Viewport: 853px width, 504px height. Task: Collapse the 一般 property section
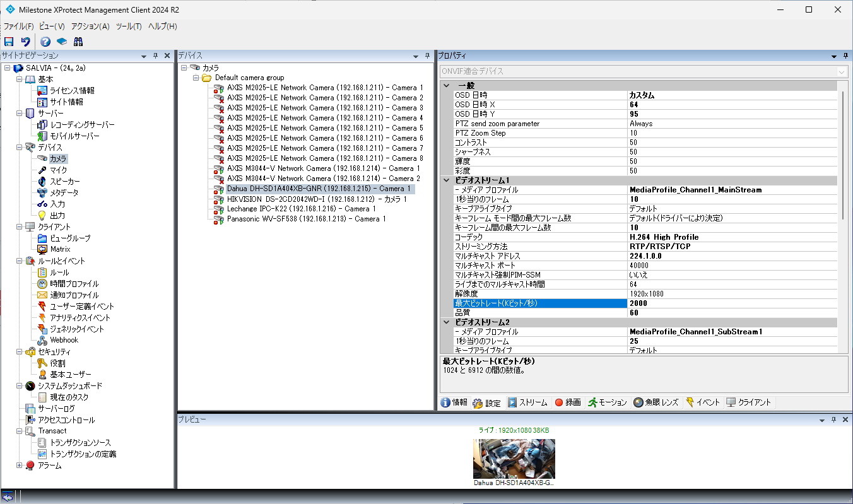click(x=447, y=86)
